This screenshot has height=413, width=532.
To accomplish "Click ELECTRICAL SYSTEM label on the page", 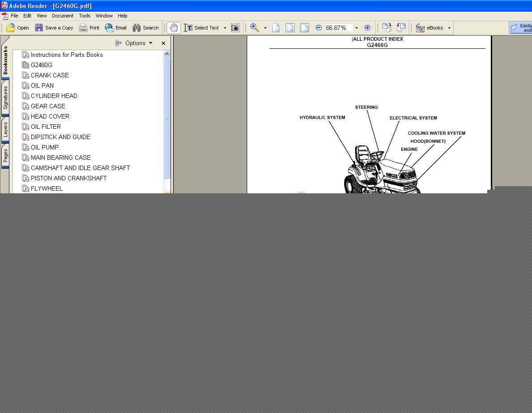I will pos(413,118).
